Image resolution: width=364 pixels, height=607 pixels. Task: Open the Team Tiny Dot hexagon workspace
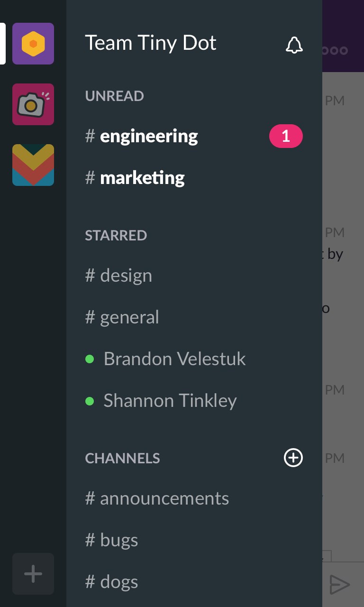(x=33, y=44)
